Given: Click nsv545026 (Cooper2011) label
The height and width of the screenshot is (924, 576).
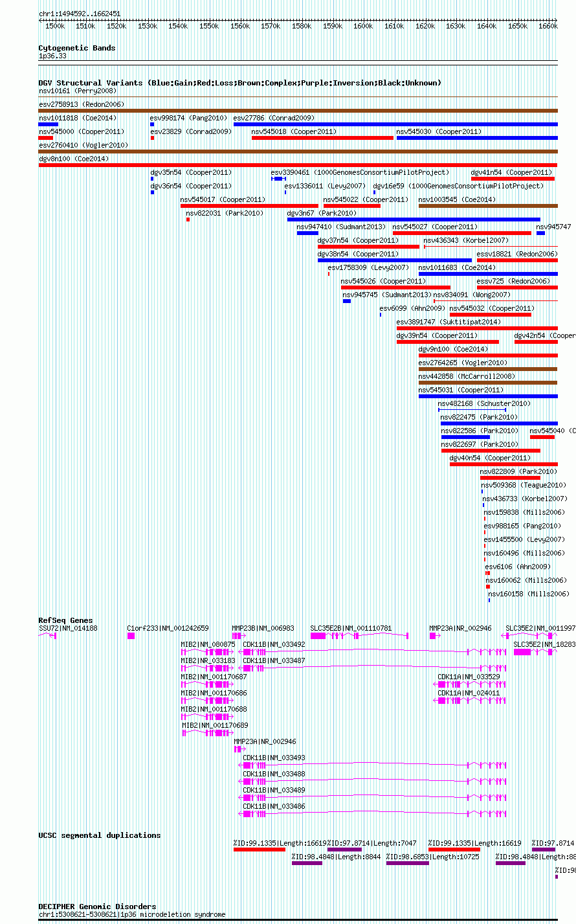Looking at the screenshot, I should [x=383, y=281].
